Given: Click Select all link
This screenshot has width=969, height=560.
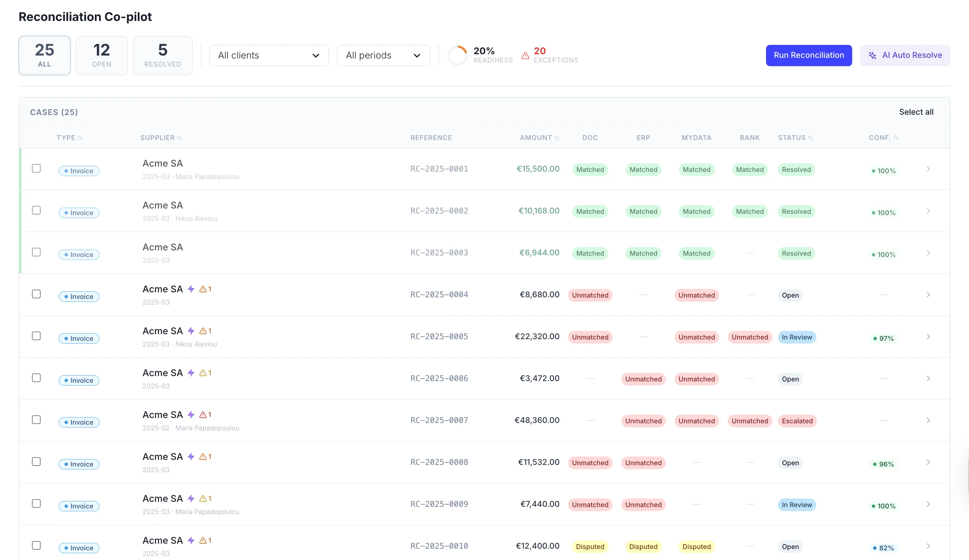Looking at the screenshot, I should click(916, 112).
